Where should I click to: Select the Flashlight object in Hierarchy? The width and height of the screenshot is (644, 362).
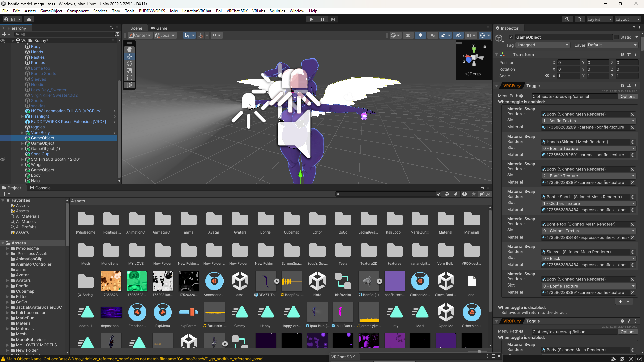[x=40, y=116]
